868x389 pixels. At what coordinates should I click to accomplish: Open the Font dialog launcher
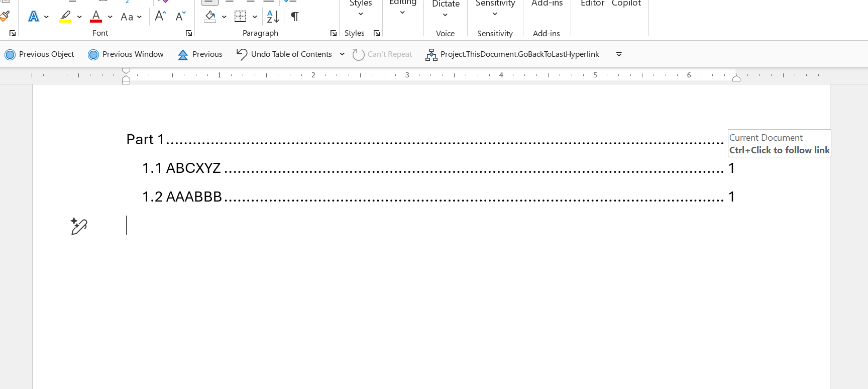[x=189, y=33]
